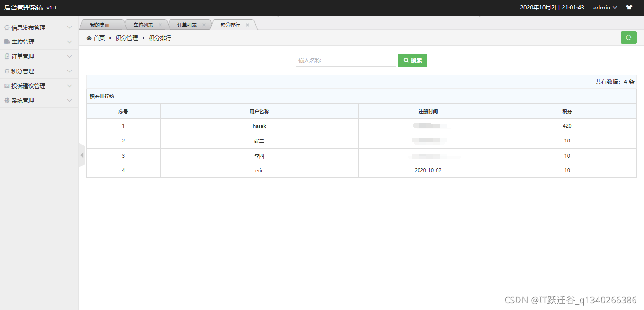
Task: Open the 系统管理 menu label
Action: tap(23, 101)
